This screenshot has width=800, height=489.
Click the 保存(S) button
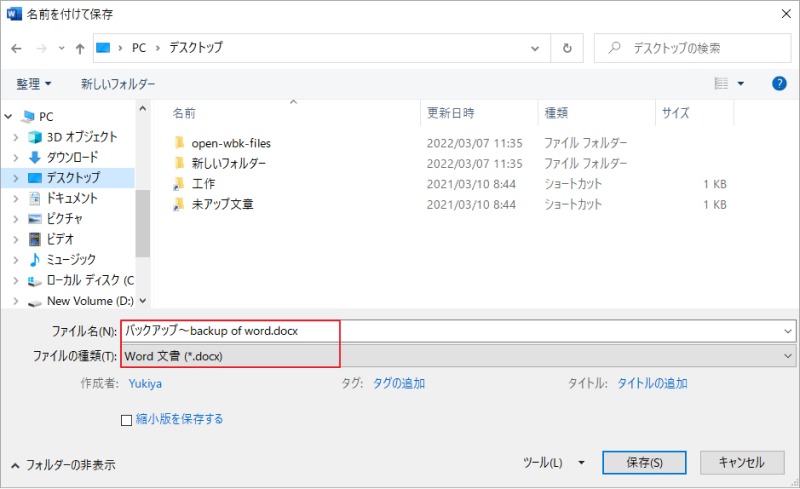644,463
